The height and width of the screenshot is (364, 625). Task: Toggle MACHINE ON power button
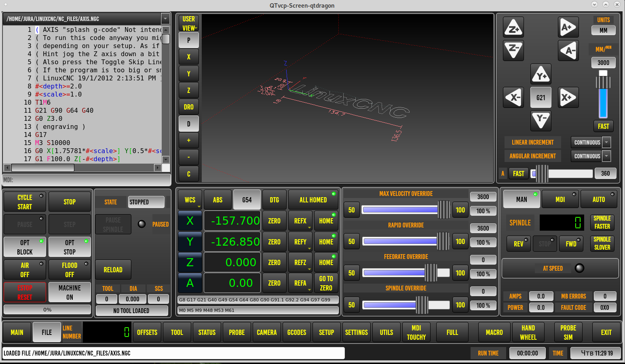pos(70,292)
